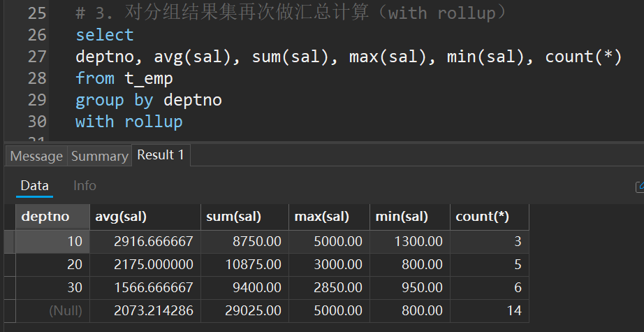
Task: Click the avg(sal) column header
Action: point(145,217)
